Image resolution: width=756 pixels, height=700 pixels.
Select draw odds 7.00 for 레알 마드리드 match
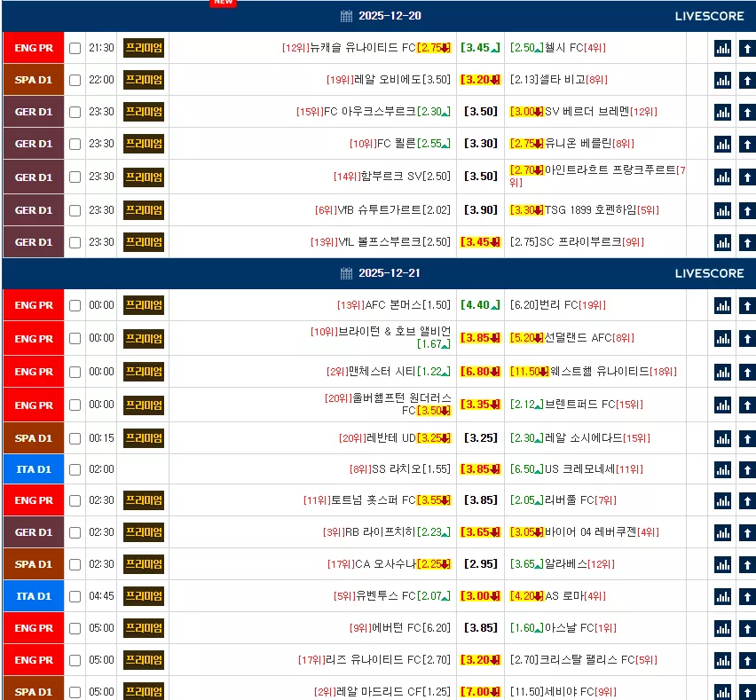coord(480,692)
